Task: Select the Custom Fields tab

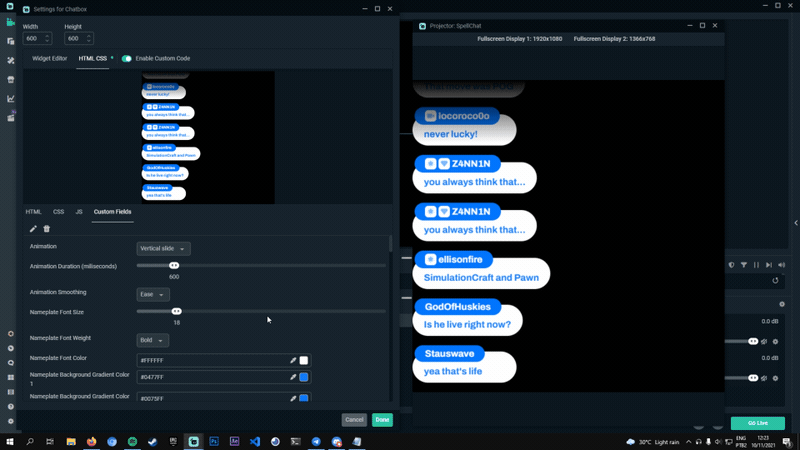Action: pyautogui.click(x=112, y=212)
